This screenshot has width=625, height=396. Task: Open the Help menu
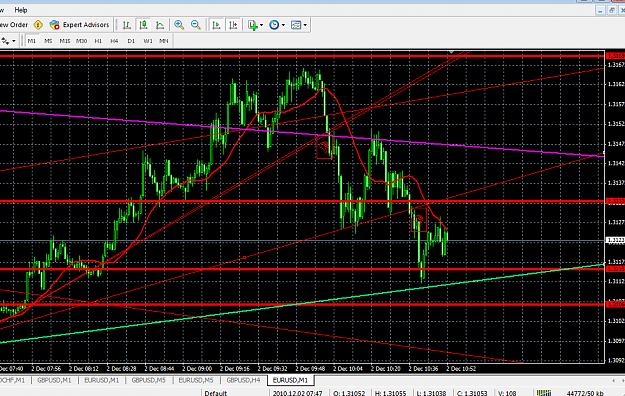[x=21, y=10]
